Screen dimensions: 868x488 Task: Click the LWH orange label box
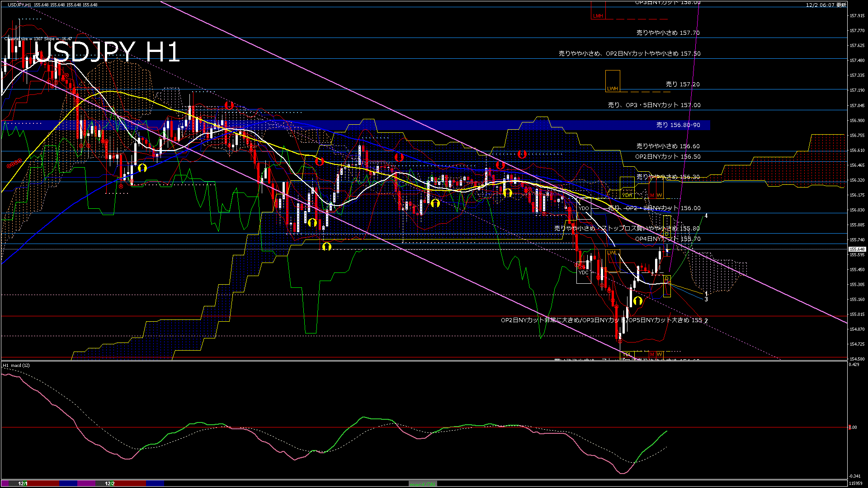pos(613,89)
